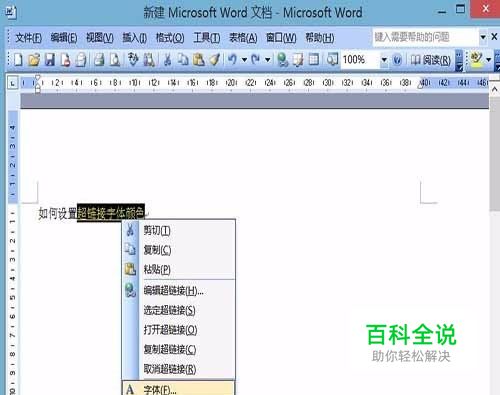Select 编辑超链接(H)... from the context menu
The image size is (500, 395).
click(x=179, y=291)
